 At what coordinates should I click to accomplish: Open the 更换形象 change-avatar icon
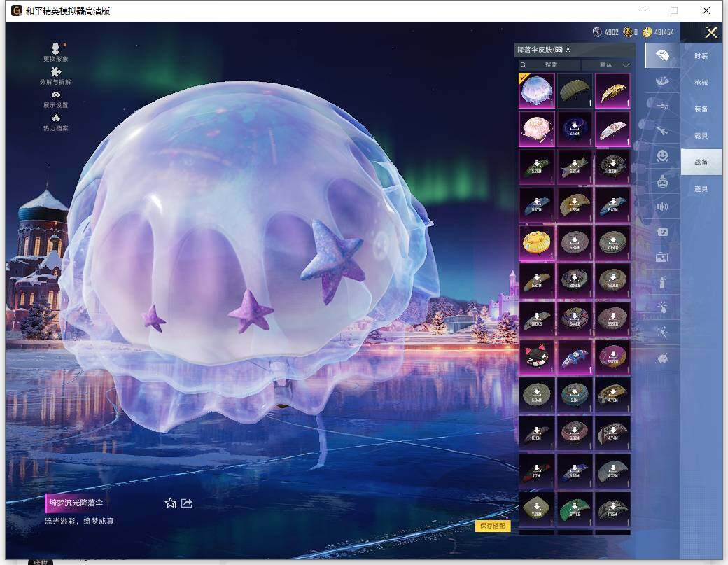click(x=56, y=48)
